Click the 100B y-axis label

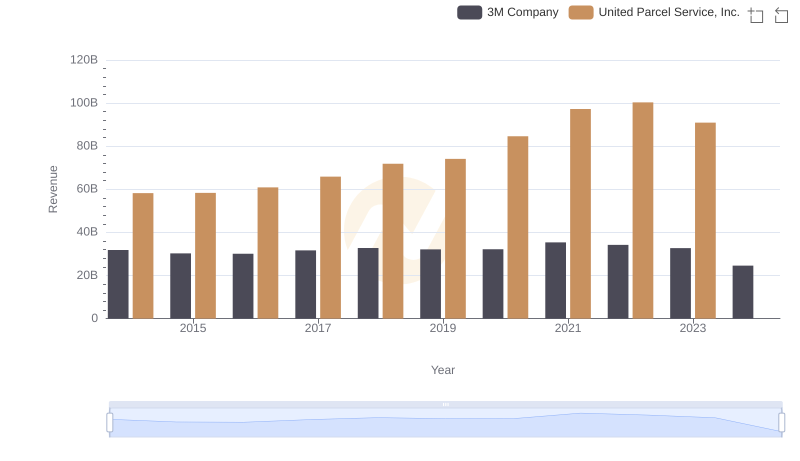coord(84,103)
